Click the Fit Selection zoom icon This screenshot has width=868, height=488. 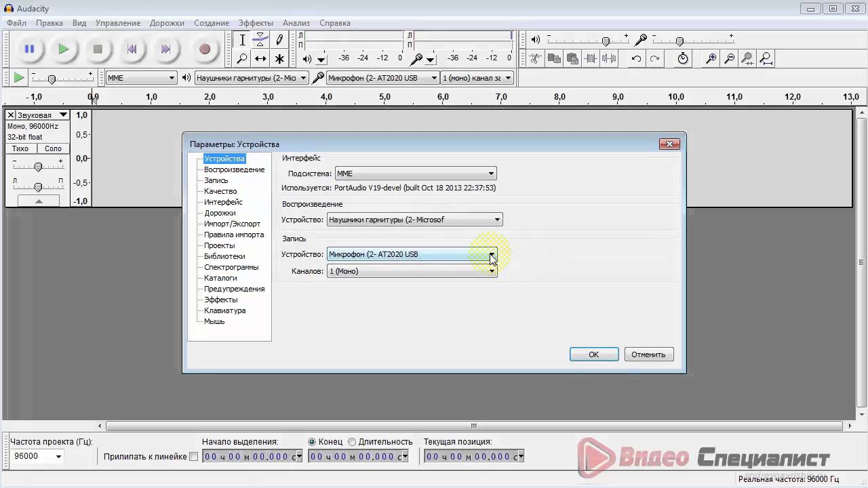pos(747,58)
